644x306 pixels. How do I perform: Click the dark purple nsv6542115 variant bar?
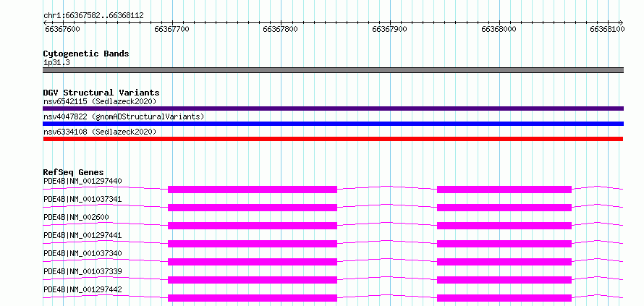333,109
